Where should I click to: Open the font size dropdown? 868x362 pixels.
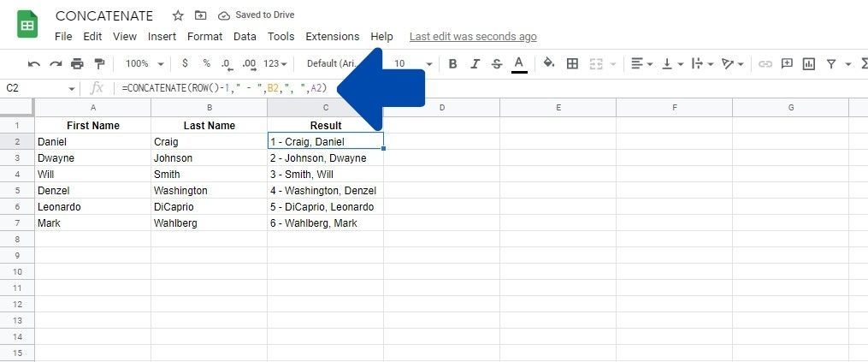click(412, 63)
